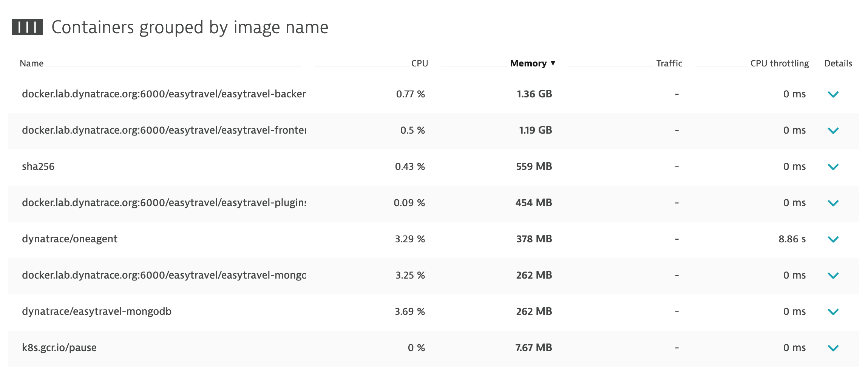Expand the 0 ms easytravel-mongo row chevron

coord(833,276)
